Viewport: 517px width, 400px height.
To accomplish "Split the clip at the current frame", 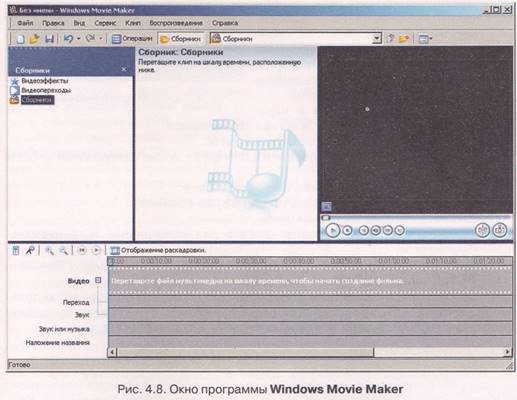I will point(482,230).
